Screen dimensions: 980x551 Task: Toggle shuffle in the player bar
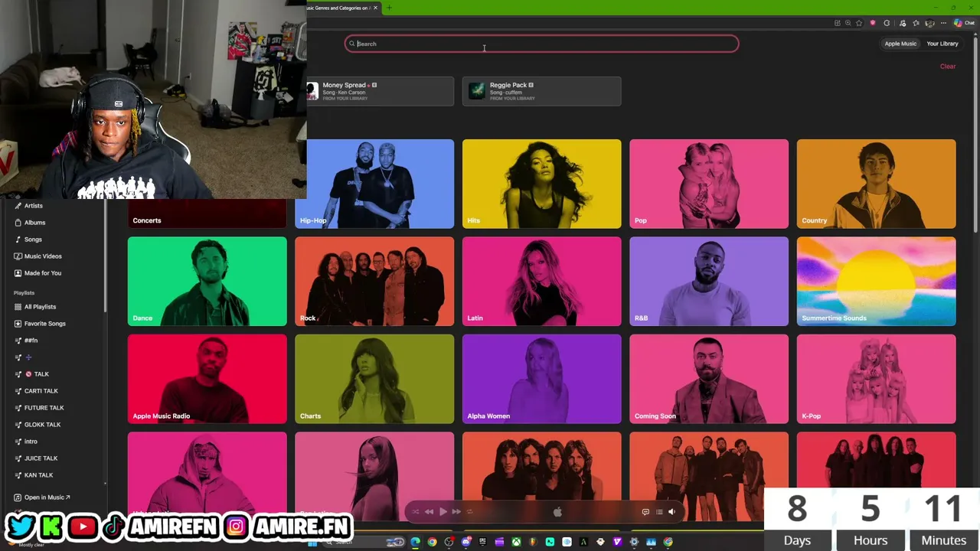pos(415,512)
